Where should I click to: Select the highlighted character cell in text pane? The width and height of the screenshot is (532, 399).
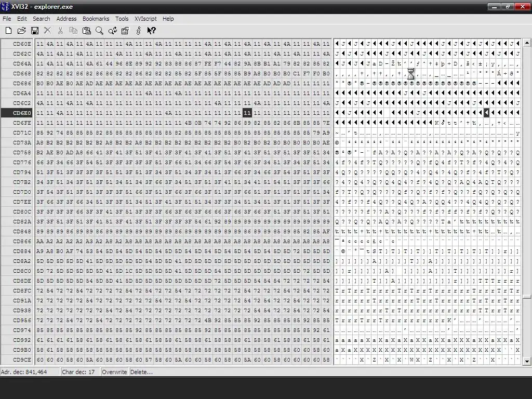[x=486, y=113]
